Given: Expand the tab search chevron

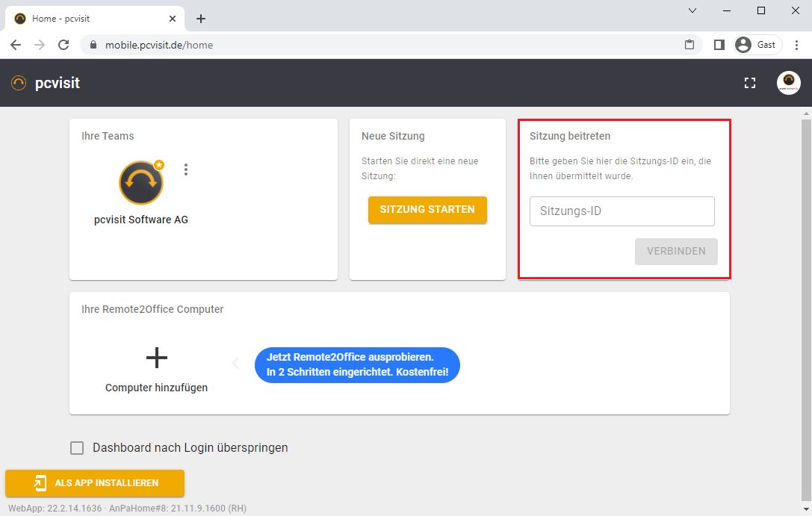Looking at the screenshot, I should [692, 10].
